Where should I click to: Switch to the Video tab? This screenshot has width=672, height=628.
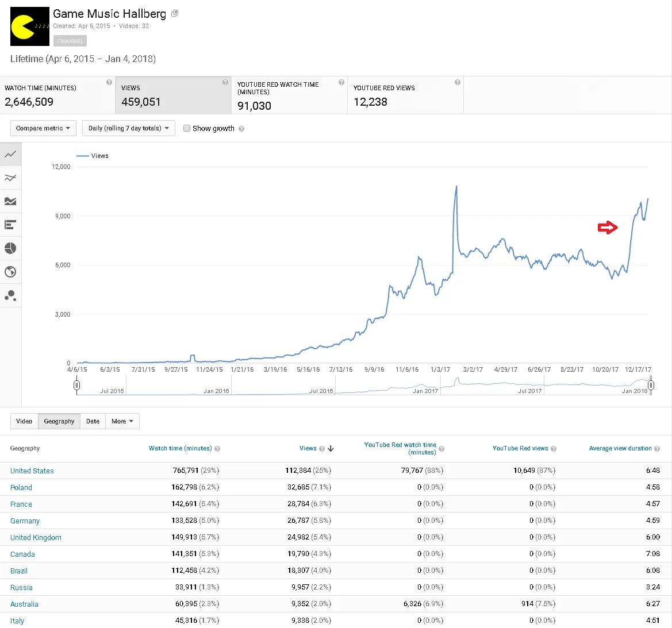pos(24,421)
